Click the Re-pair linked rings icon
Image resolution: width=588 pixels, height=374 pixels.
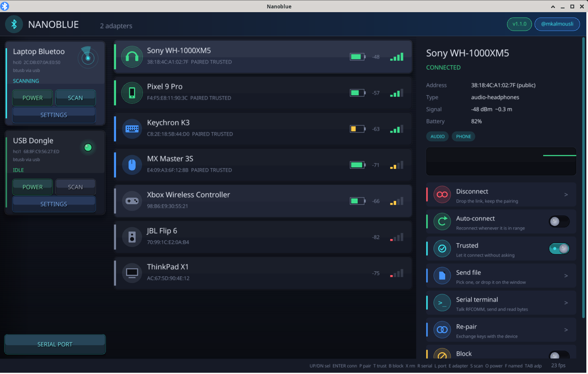point(442,330)
